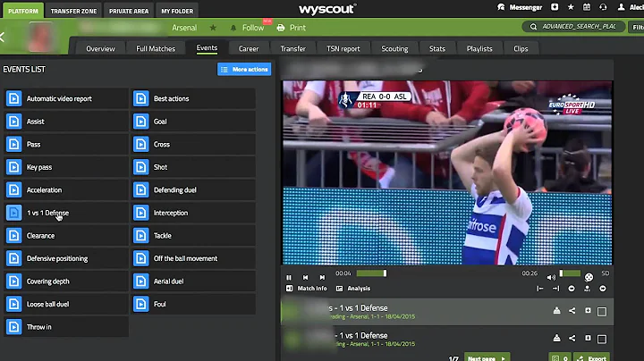This screenshot has width=644, height=361.
Task: Switch to the Full Matches tab
Action: coord(156,49)
